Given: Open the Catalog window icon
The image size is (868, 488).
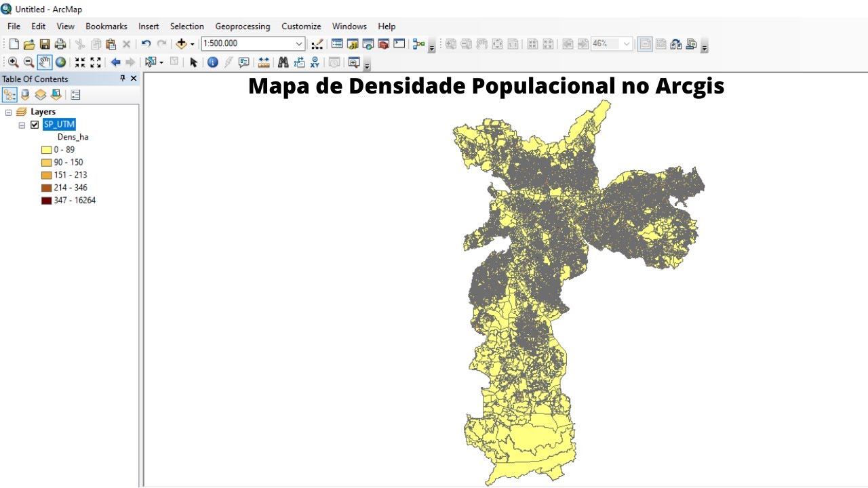Looking at the screenshot, I should coord(353,44).
